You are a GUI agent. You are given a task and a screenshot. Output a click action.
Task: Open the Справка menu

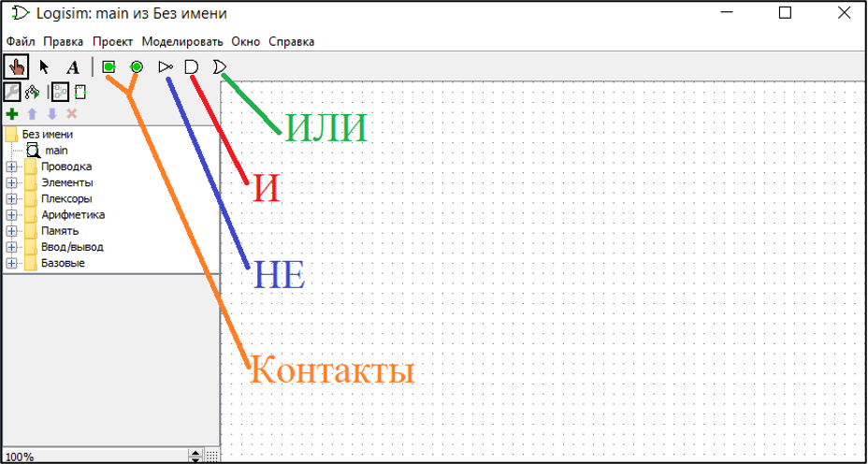(x=291, y=41)
